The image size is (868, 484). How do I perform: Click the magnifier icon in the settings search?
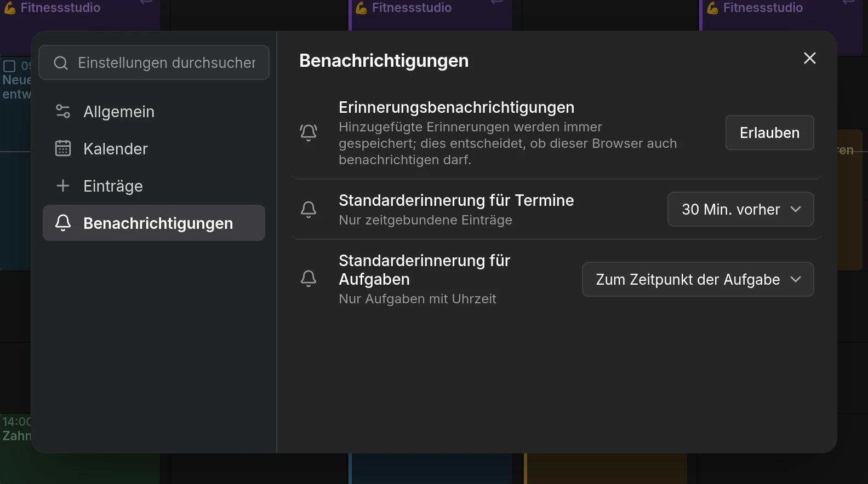point(61,63)
